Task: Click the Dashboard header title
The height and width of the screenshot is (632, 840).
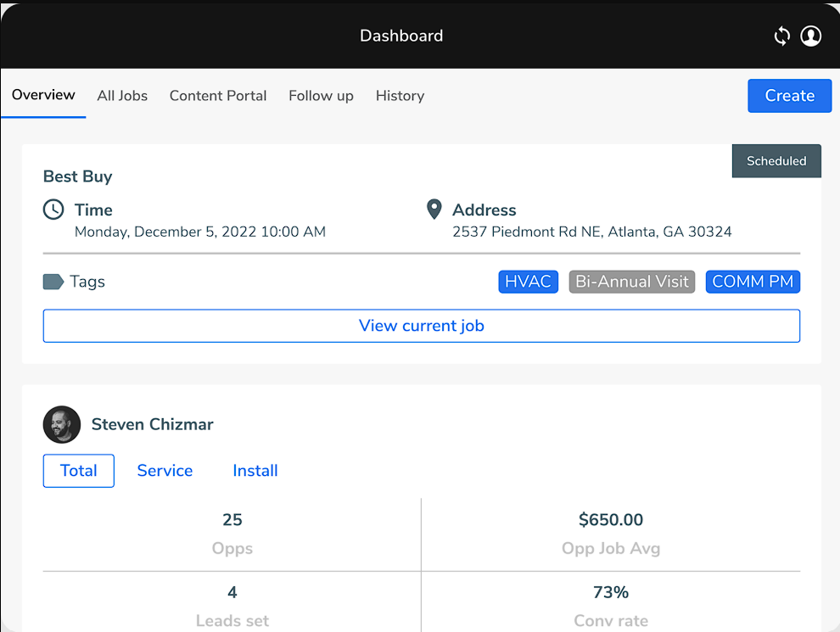Action: (x=401, y=36)
